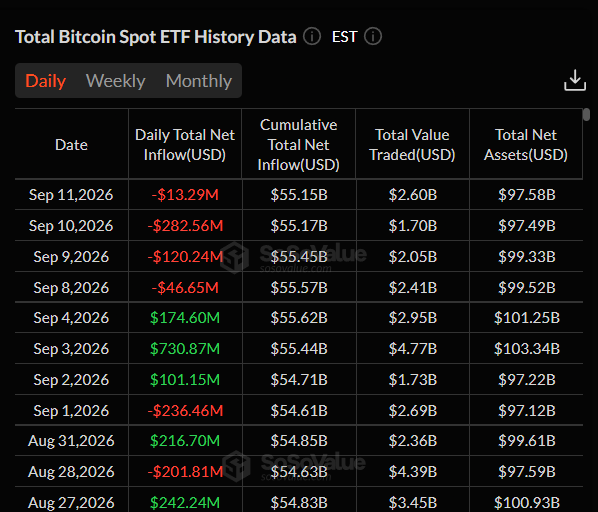Click the info icon beside History Data title
Screen dimensions: 598x512
coord(312,37)
